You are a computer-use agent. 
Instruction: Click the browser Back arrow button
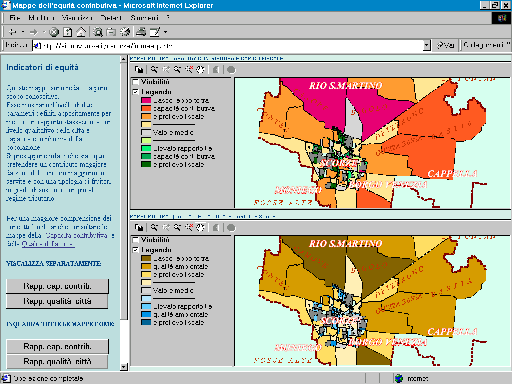click(13, 32)
